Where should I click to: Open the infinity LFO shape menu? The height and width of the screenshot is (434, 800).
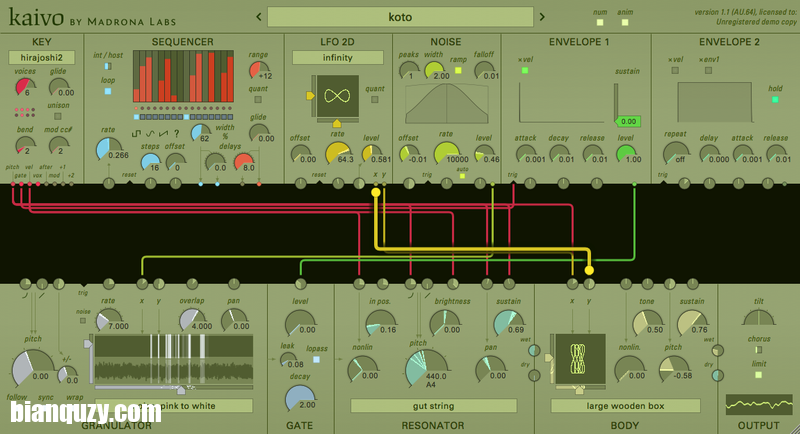coord(337,58)
